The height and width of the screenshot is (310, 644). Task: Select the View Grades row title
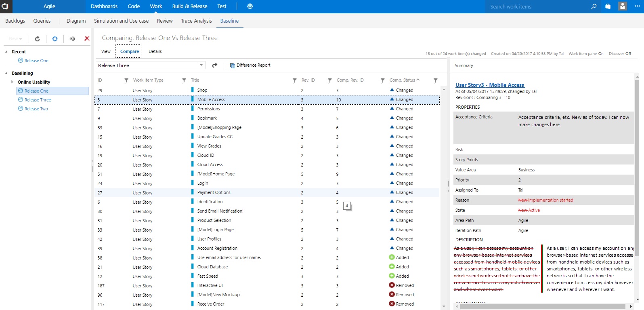209,146
